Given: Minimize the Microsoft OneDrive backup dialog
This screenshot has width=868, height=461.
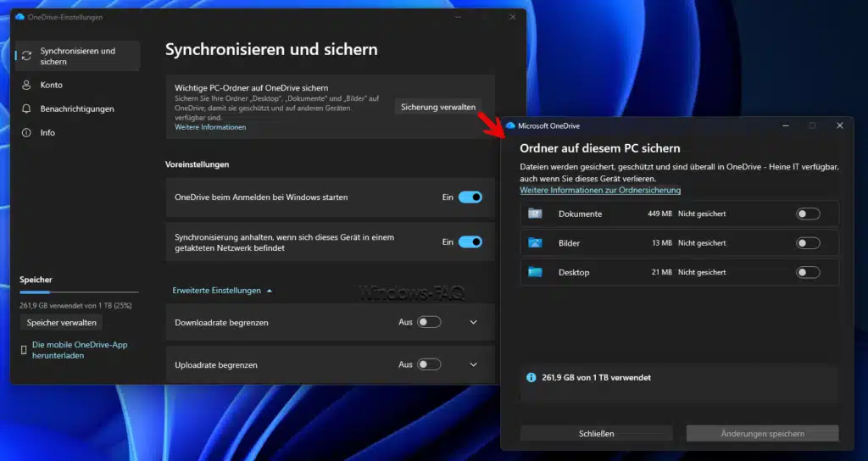Looking at the screenshot, I should point(785,125).
